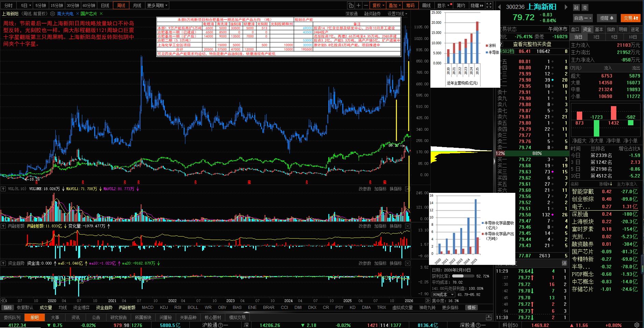Click the 模板 template button
This screenshot has width=644, height=328.
(x=472, y=308)
